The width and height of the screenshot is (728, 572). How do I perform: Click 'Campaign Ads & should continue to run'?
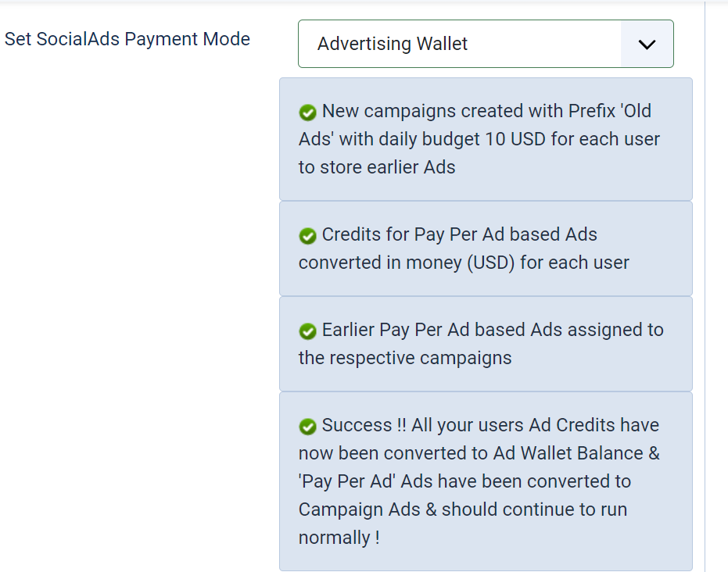pos(463,509)
